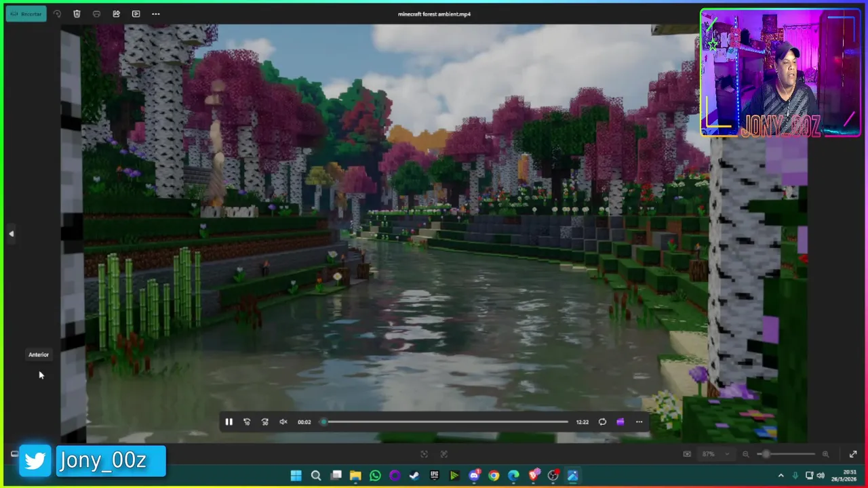Click the fit-to-window icon below the video
Viewport: 868px width, 488px height.
[x=424, y=454]
